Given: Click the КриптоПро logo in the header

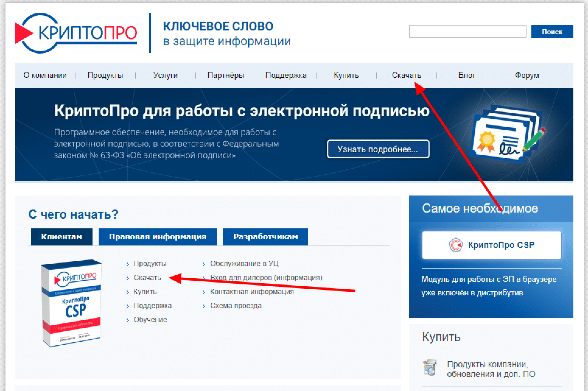Looking at the screenshot, I should [x=76, y=33].
